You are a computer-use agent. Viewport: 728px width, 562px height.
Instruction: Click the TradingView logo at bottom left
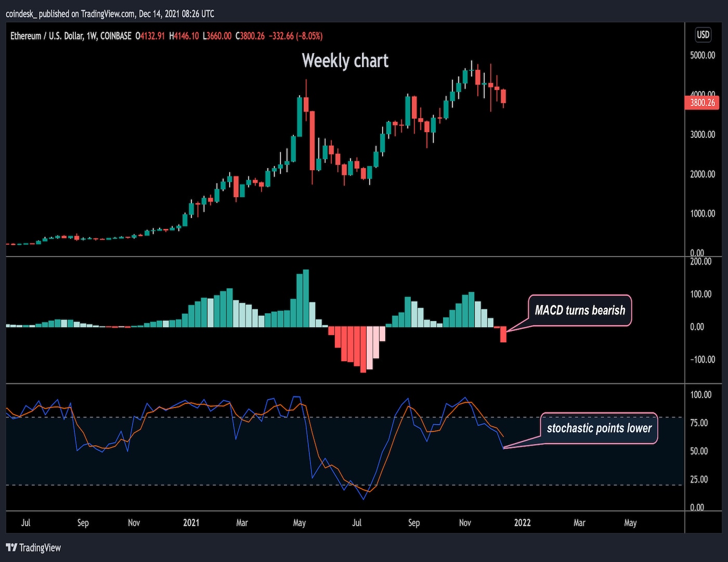[33, 547]
